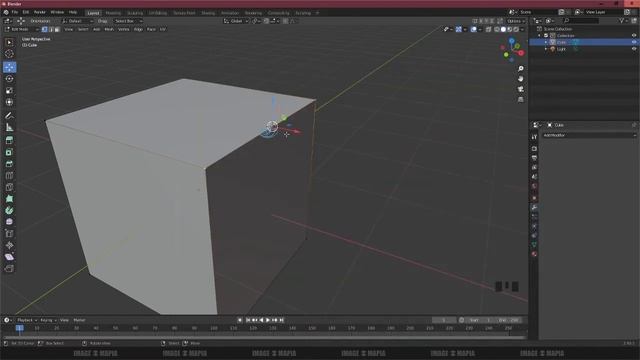
Task: Open the Material properties tab icon
Action: click(534, 254)
